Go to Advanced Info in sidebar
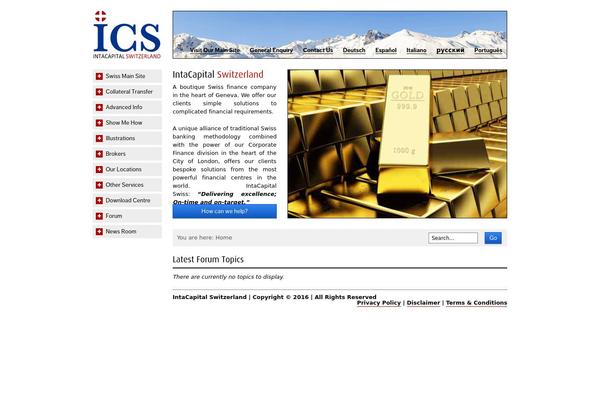 click(x=127, y=107)
